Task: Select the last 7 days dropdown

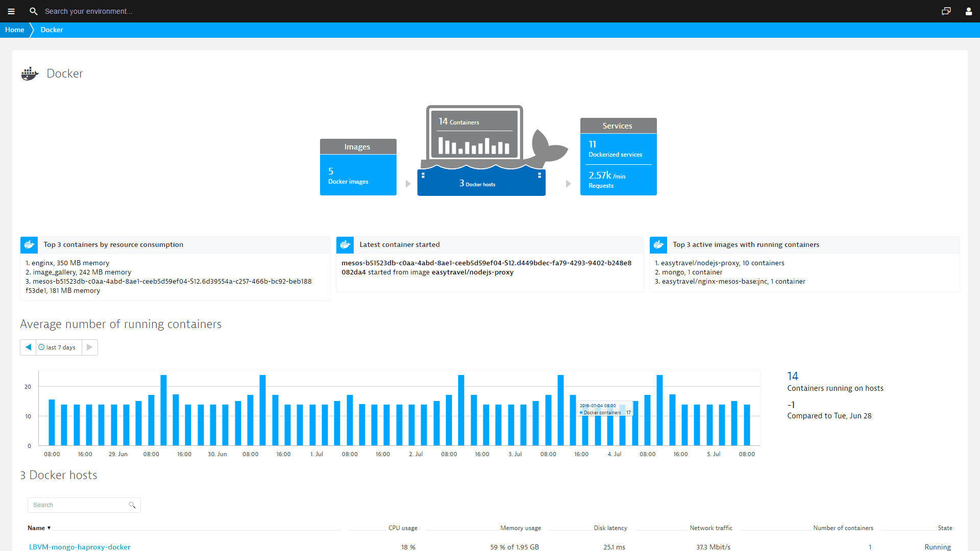Action: pyautogui.click(x=59, y=346)
